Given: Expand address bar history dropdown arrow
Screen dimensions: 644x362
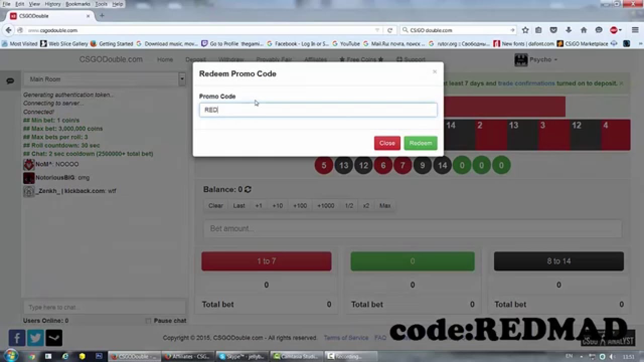Looking at the screenshot, I should [377, 30].
